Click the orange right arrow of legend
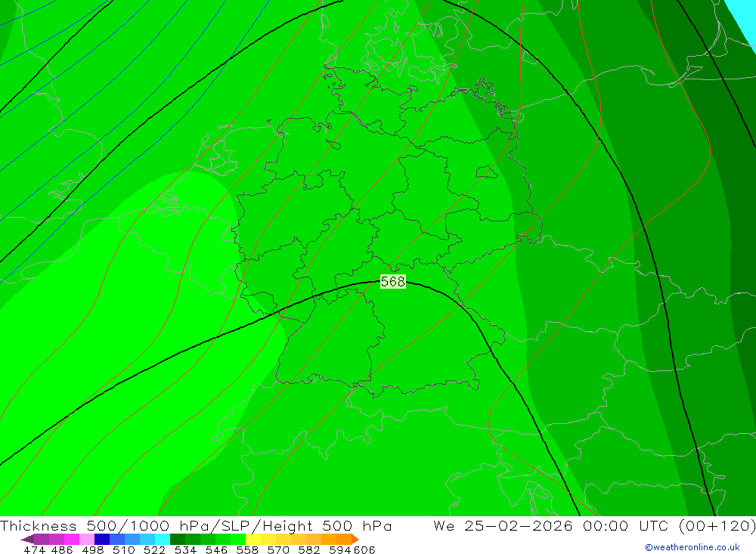The height and width of the screenshot is (554, 756). pyautogui.click(x=355, y=539)
